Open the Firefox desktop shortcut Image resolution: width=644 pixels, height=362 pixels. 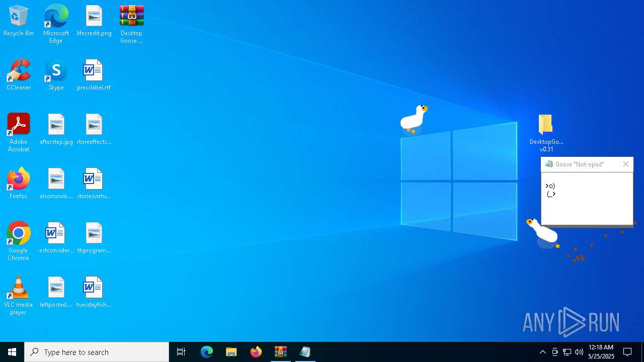[x=19, y=184]
